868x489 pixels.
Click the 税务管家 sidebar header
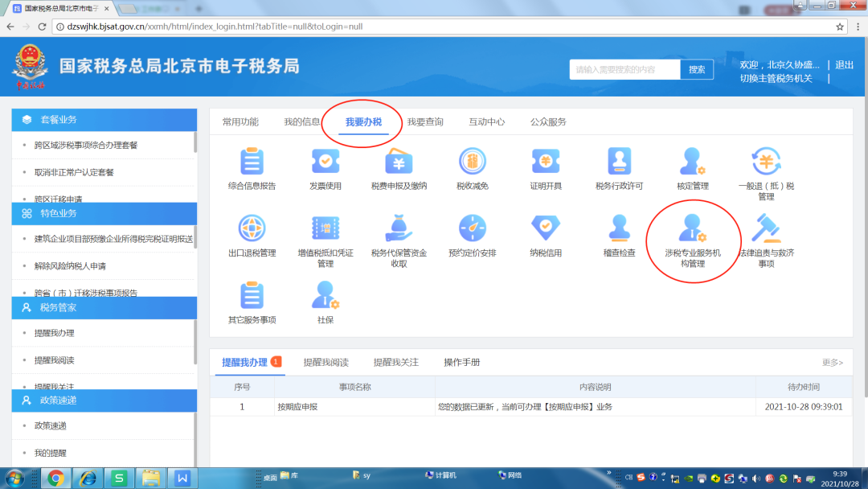[x=104, y=307]
